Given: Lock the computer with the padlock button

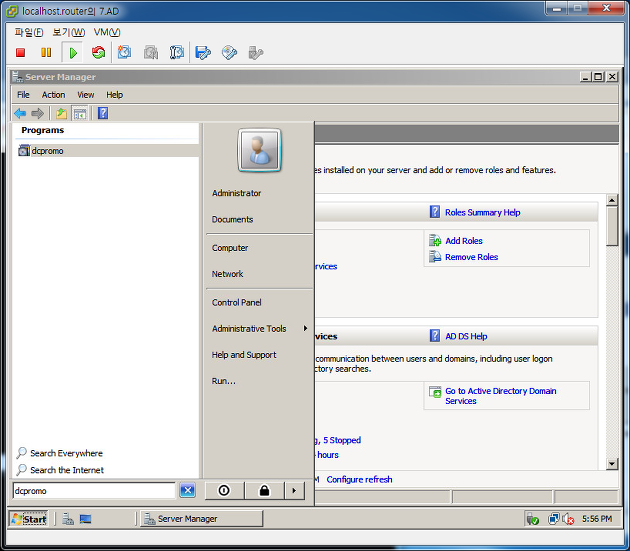Looking at the screenshot, I should point(264,490).
